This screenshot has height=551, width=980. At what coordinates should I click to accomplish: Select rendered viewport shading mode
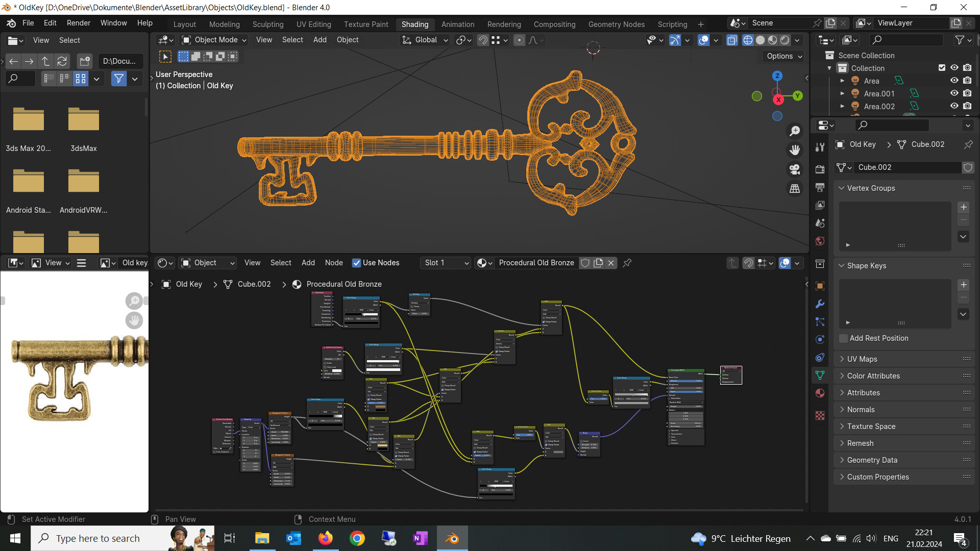(785, 40)
